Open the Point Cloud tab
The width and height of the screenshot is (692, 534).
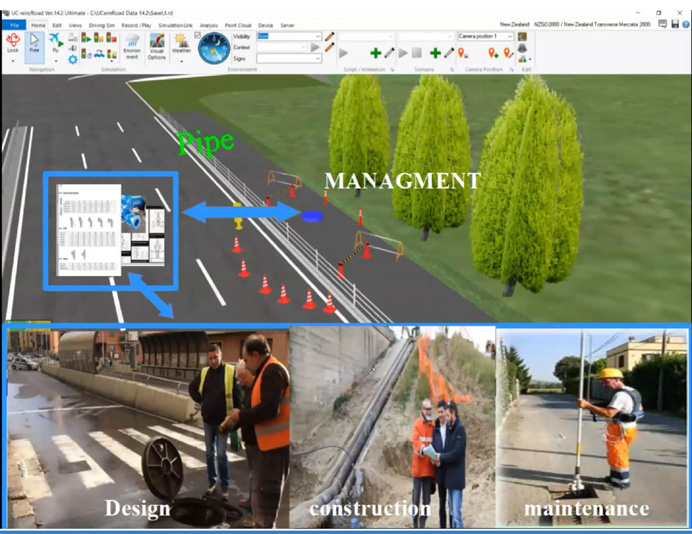pyautogui.click(x=238, y=26)
